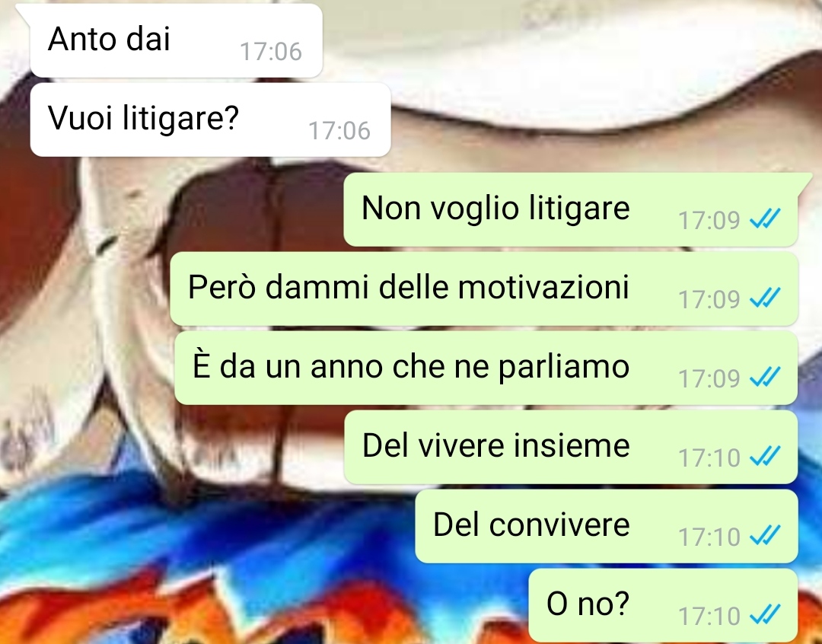822x644 pixels.
Task: Tap 'È da un anno che ne parliamo' message
Action: click(x=486, y=368)
